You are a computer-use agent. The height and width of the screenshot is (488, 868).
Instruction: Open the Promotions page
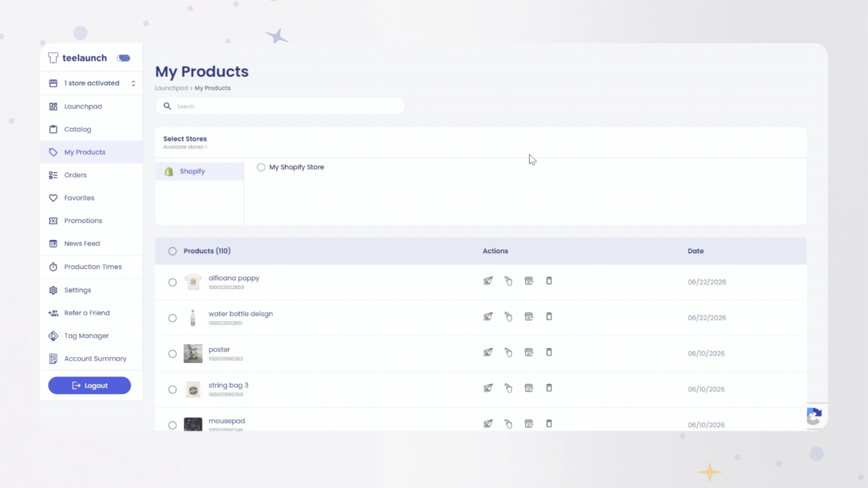pos(91,221)
